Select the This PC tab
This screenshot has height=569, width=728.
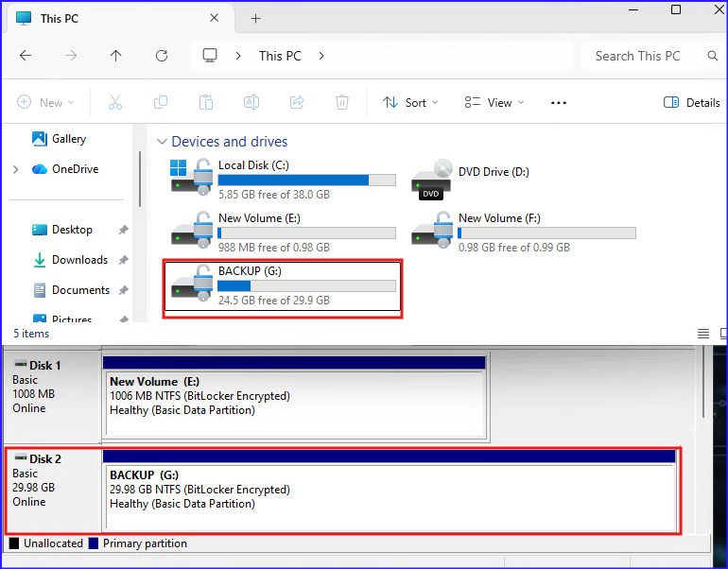[104, 18]
